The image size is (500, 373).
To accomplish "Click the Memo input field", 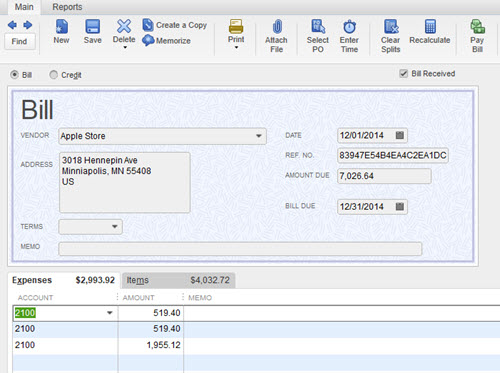I will point(240,249).
